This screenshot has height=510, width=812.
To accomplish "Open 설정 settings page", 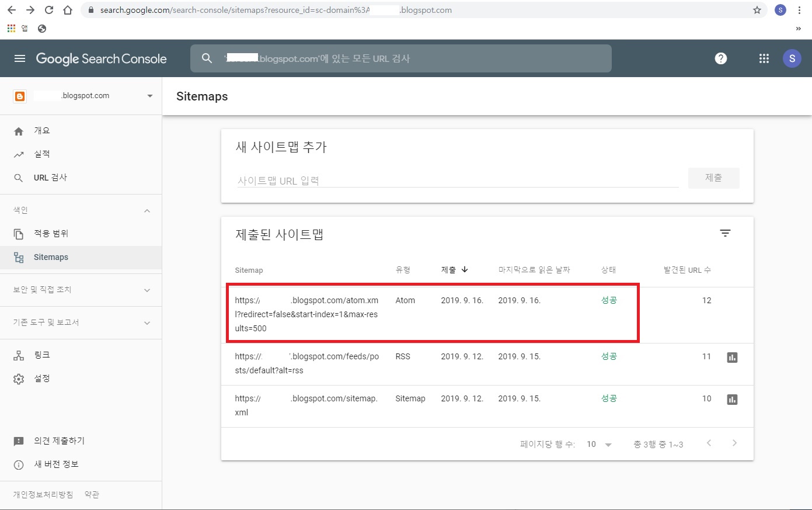I will pos(81,379).
